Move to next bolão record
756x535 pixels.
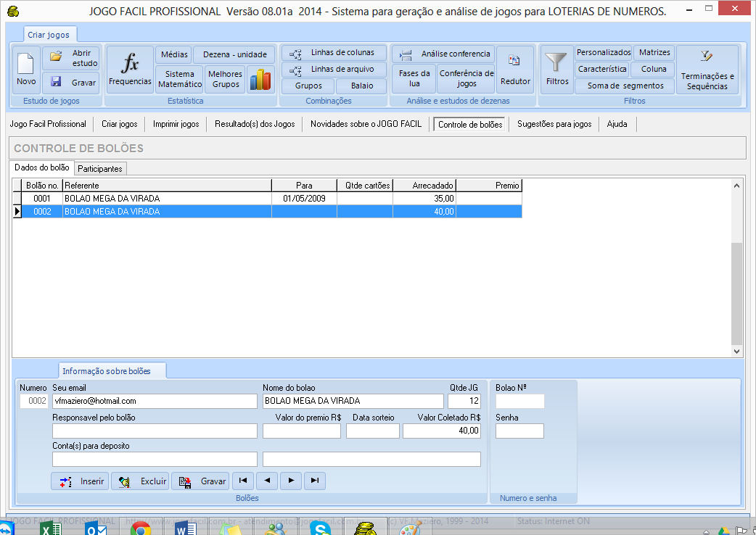(291, 481)
